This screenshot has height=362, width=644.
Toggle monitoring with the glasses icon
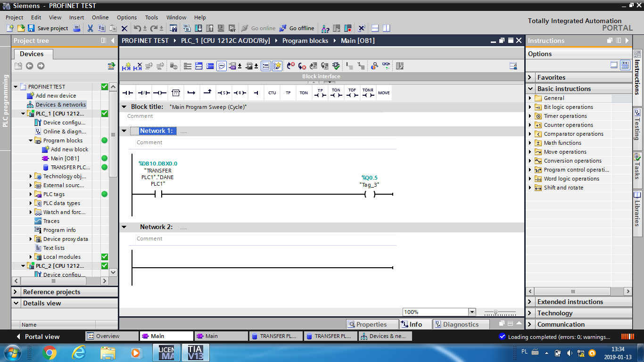(x=386, y=66)
